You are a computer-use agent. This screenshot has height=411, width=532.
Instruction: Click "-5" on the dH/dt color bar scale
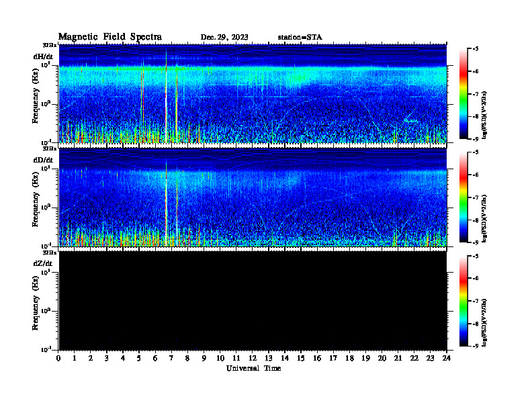pos(476,49)
